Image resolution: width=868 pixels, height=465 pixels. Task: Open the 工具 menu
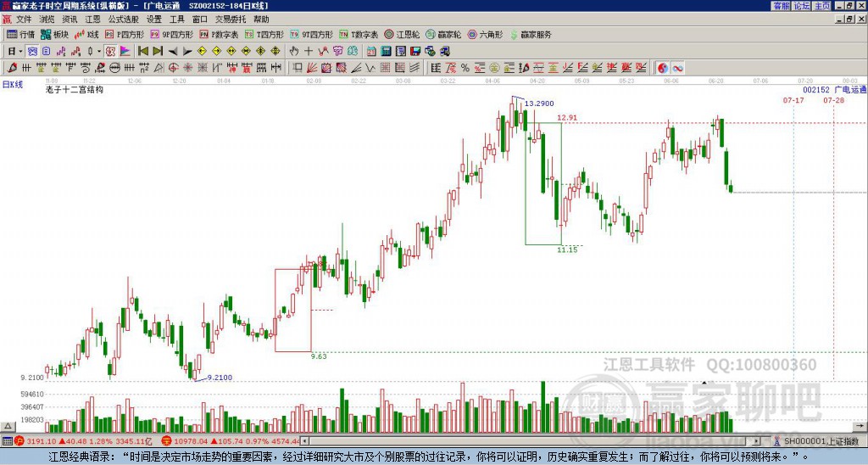tap(176, 20)
